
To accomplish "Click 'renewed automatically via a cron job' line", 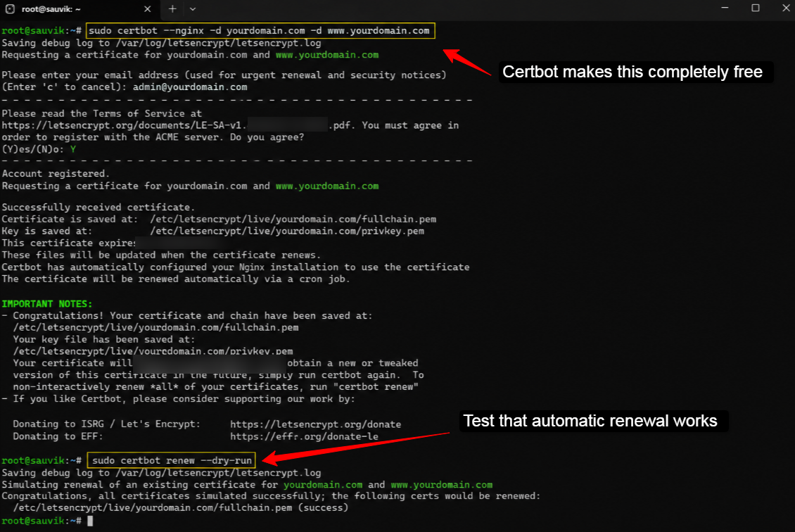I will [x=175, y=279].
